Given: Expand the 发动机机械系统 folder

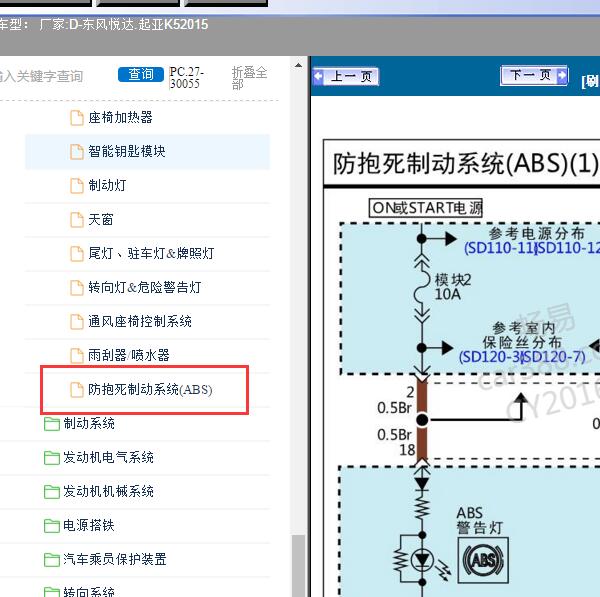Looking at the screenshot, I should point(108,491).
